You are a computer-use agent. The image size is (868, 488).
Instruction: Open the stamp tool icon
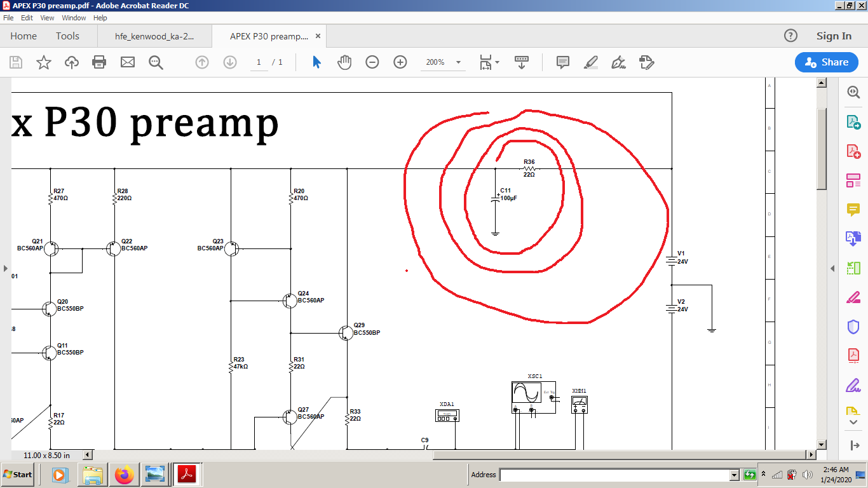(x=646, y=62)
